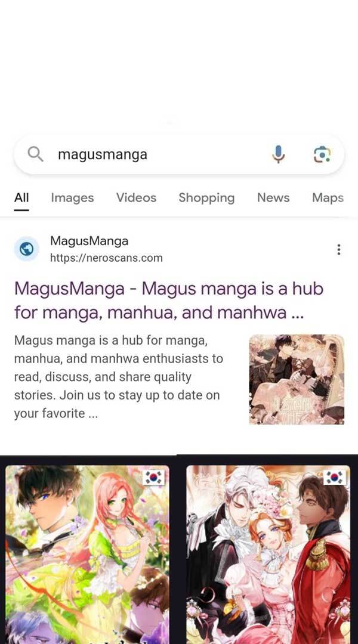Open the right manhwa cover with red uniform
This screenshot has height=644, width=358.
[x=268, y=555]
